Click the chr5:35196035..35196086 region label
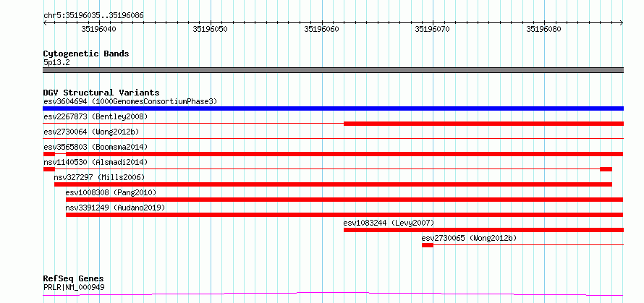This screenshot has width=644, height=303. [x=93, y=16]
